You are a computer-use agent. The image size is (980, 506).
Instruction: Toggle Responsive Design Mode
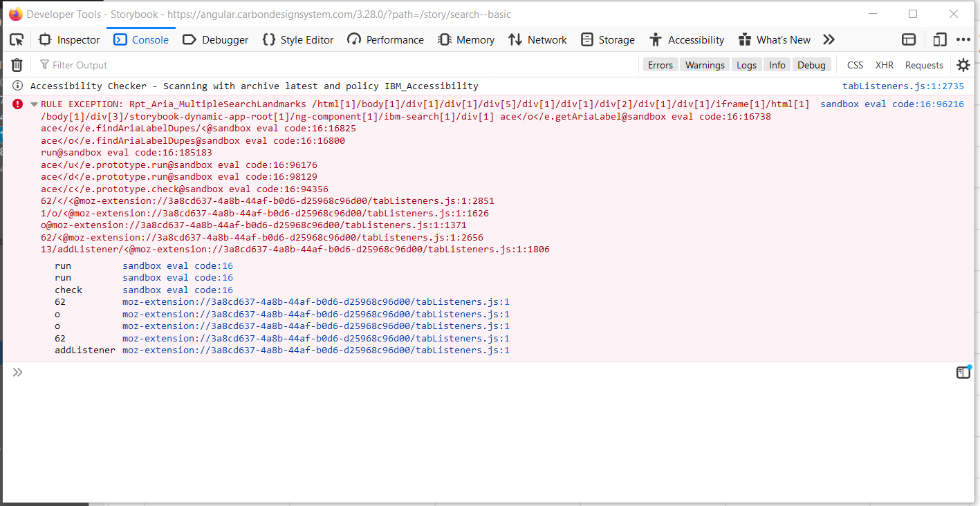tap(939, 39)
